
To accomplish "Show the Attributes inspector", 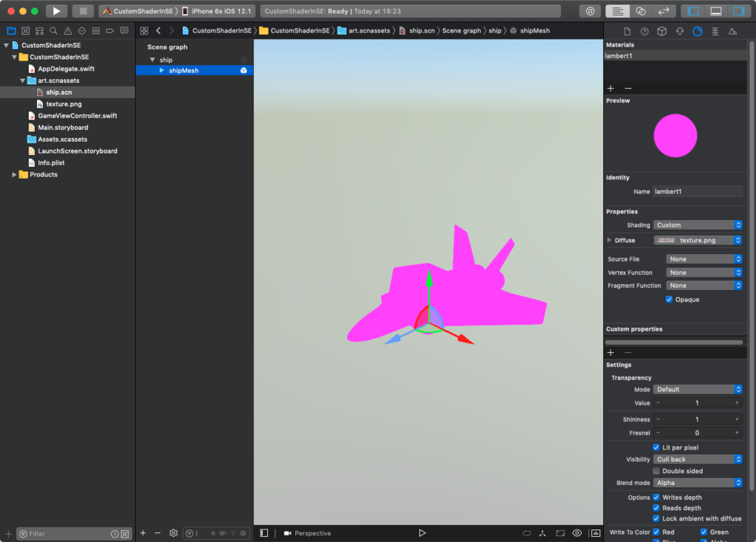I will [680, 31].
